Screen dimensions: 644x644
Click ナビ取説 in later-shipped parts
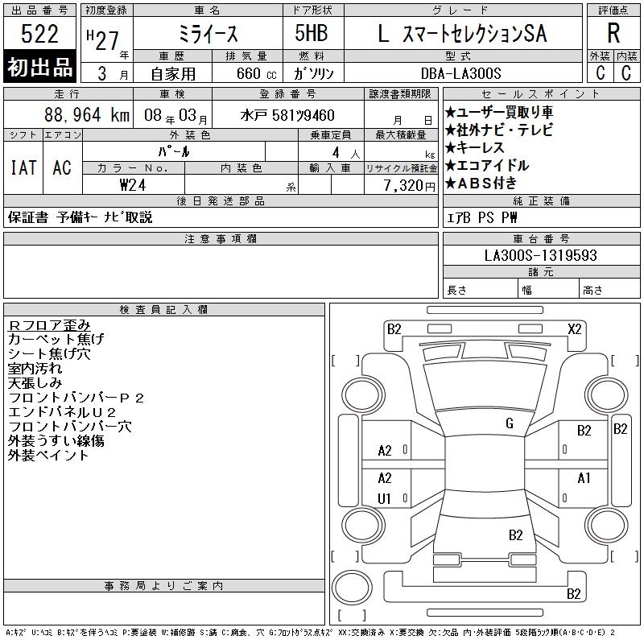tap(128, 217)
